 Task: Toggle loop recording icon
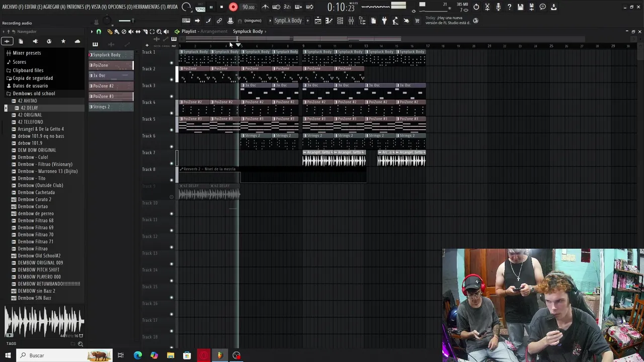(x=309, y=7)
